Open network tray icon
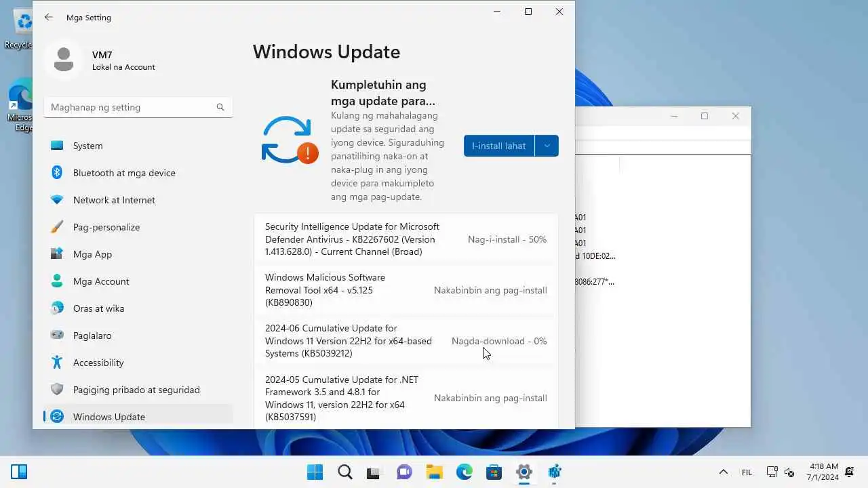 [x=772, y=472]
